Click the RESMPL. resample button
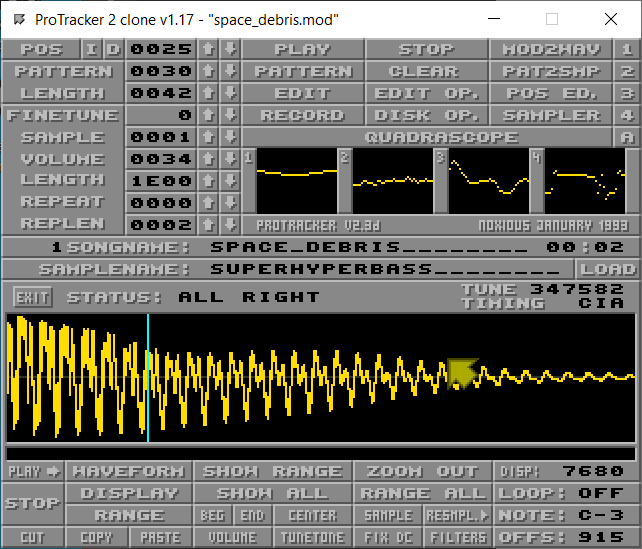The image size is (642, 549). tap(458, 515)
